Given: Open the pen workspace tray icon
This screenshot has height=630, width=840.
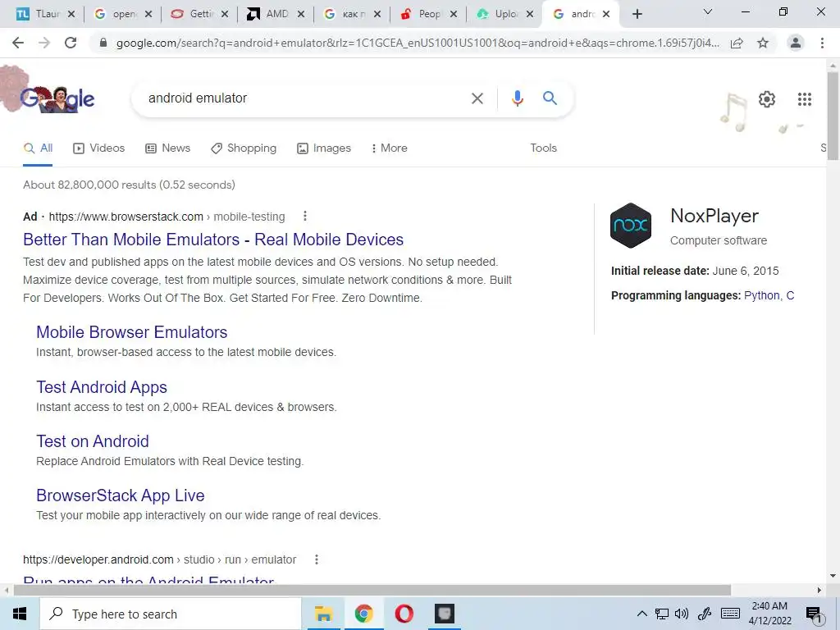Looking at the screenshot, I should point(705,614).
